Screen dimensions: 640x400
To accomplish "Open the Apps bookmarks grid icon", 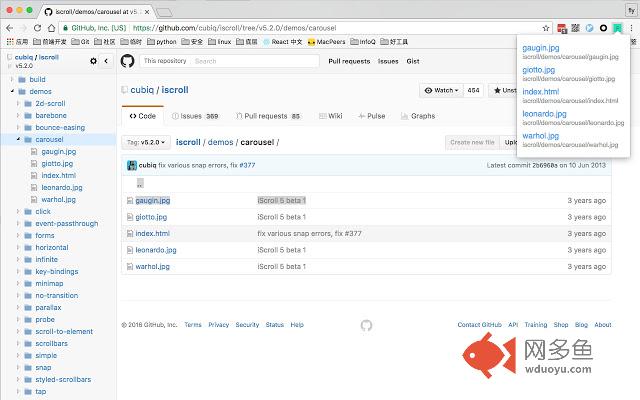I will 10,42.
